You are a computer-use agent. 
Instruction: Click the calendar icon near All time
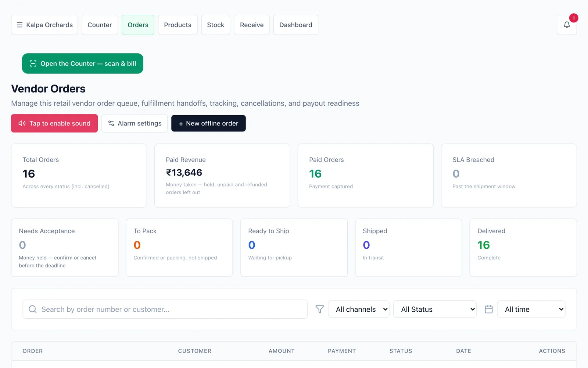pyautogui.click(x=489, y=309)
